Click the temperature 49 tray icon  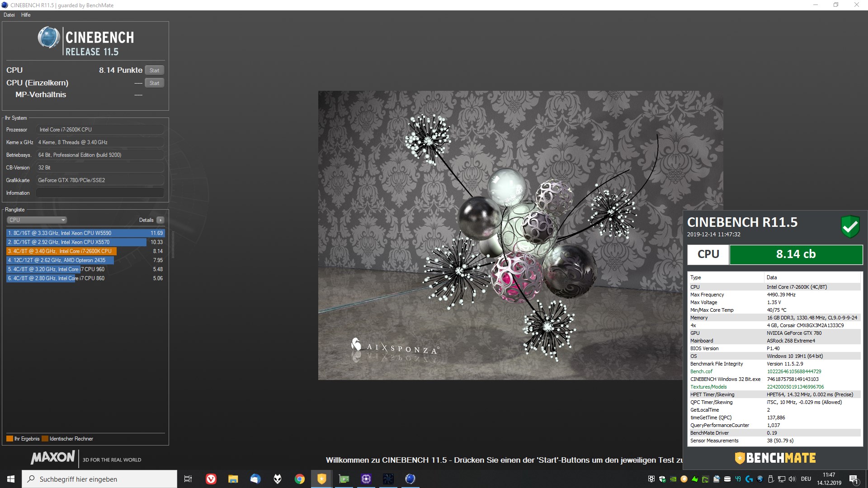coord(738,479)
